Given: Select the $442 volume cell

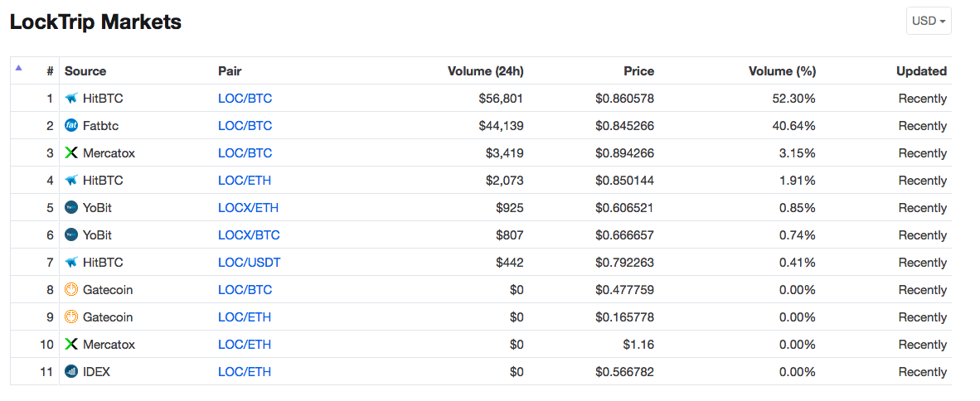Looking at the screenshot, I should click(x=510, y=263).
